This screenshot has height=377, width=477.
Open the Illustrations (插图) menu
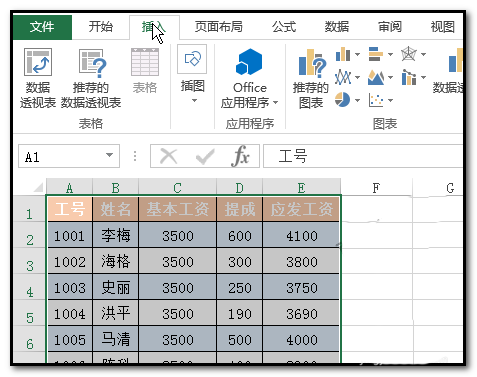point(192,74)
